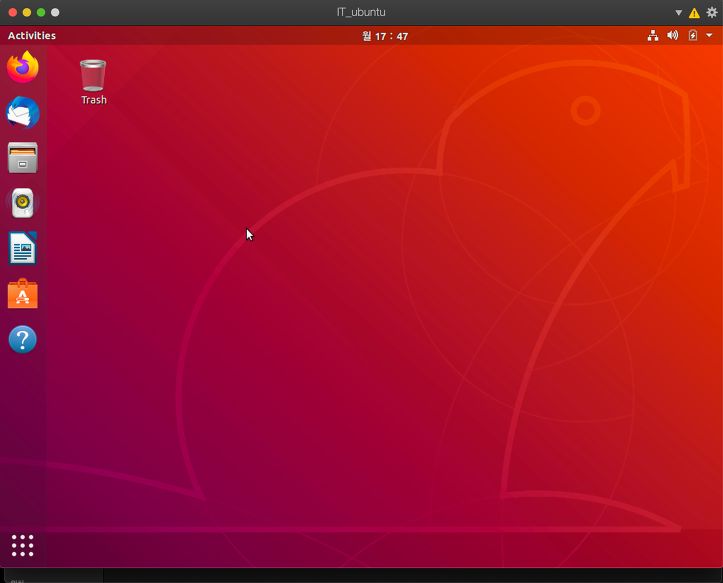Open the Files manager icon
This screenshot has width=723, height=583.
(23, 158)
